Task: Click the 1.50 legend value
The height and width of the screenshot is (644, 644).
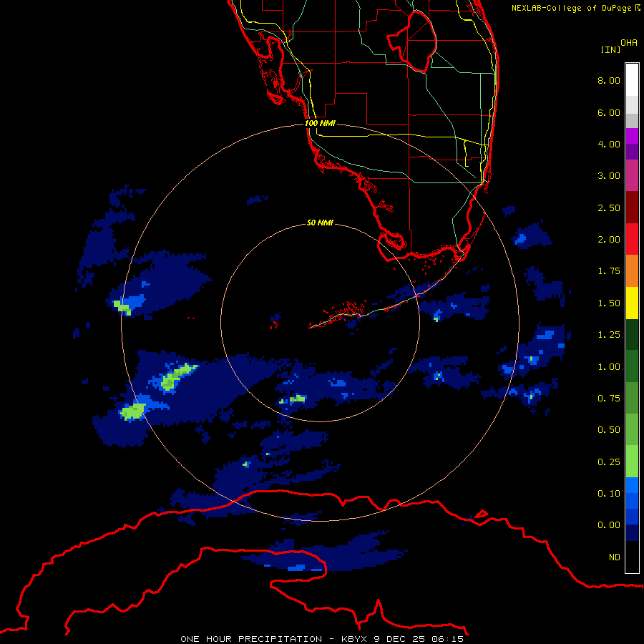Action: click(x=609, y=303)
